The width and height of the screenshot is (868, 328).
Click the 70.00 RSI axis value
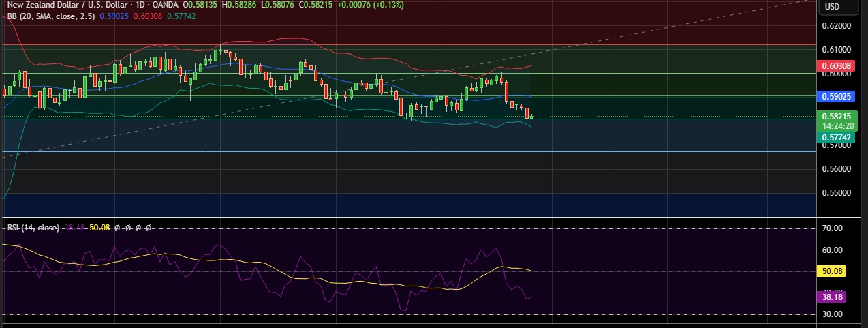point(834,228)
